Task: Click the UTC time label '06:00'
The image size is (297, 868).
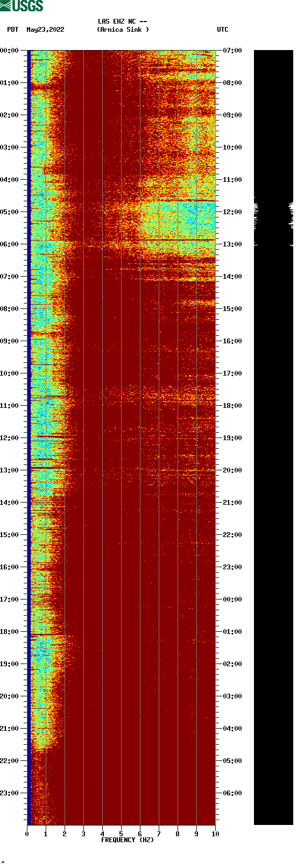Action: coord(232,793)
